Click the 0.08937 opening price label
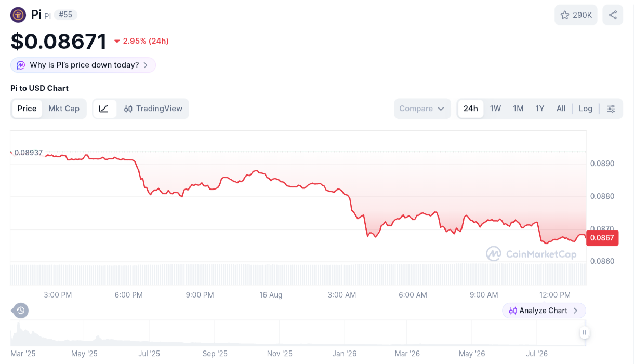 29,153
